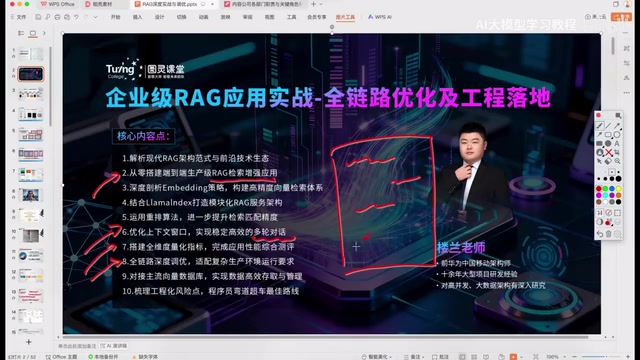Select the crop tool in annotation palette

click(617, 152)
